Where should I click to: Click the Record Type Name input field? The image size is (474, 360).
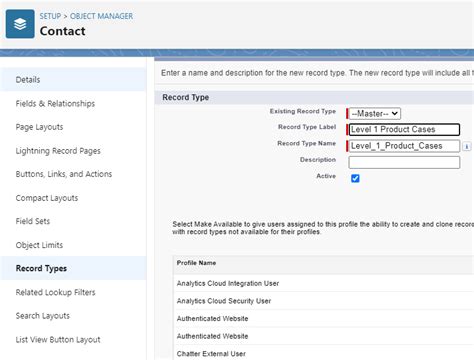pos(404,146)
